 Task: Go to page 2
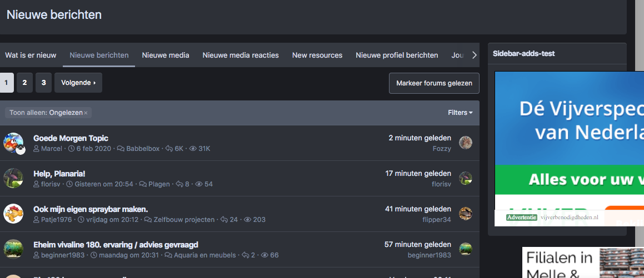click(24, 83)
